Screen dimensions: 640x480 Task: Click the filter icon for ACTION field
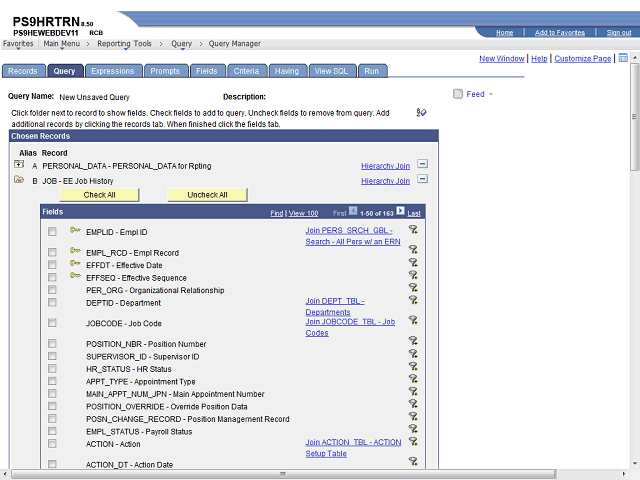(413, 441)
